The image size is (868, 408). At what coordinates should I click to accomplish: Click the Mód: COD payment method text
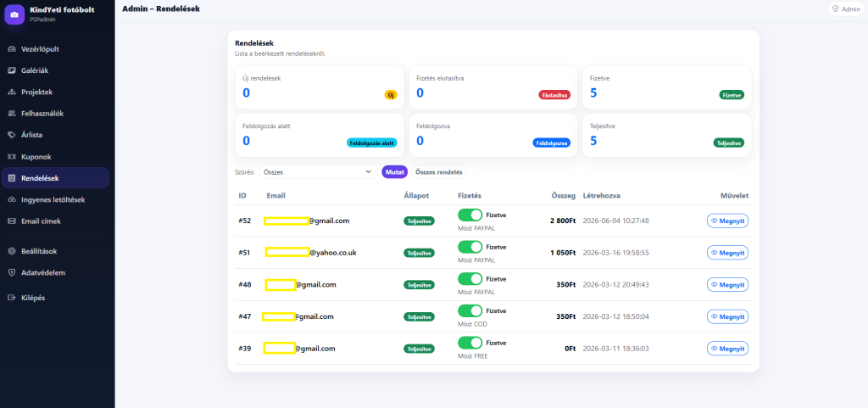[473, 324]
